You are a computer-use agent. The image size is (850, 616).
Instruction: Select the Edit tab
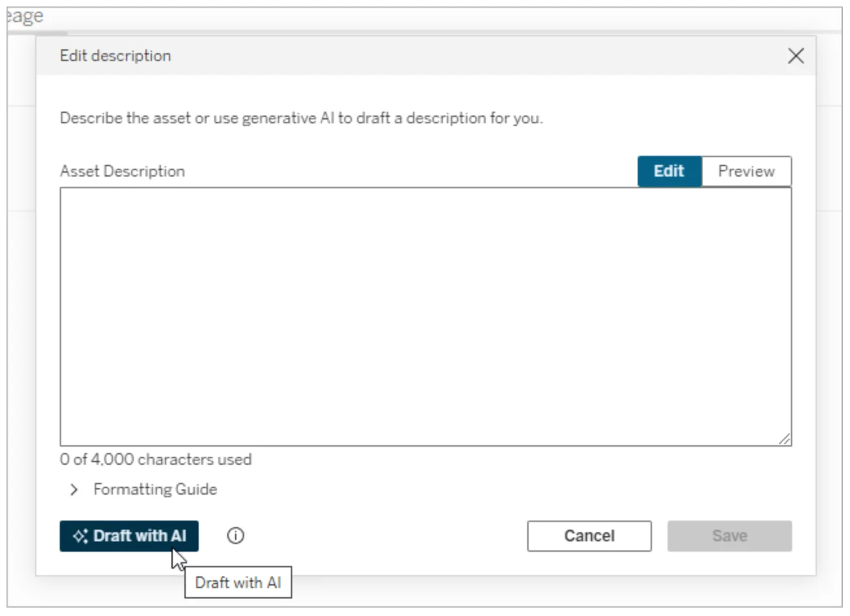(x=669, y=171)
